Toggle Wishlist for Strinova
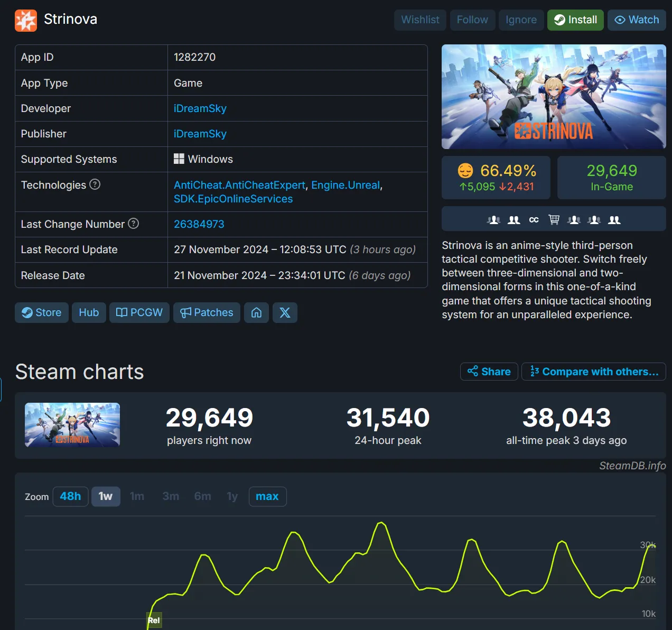 (x=420, y=20)
